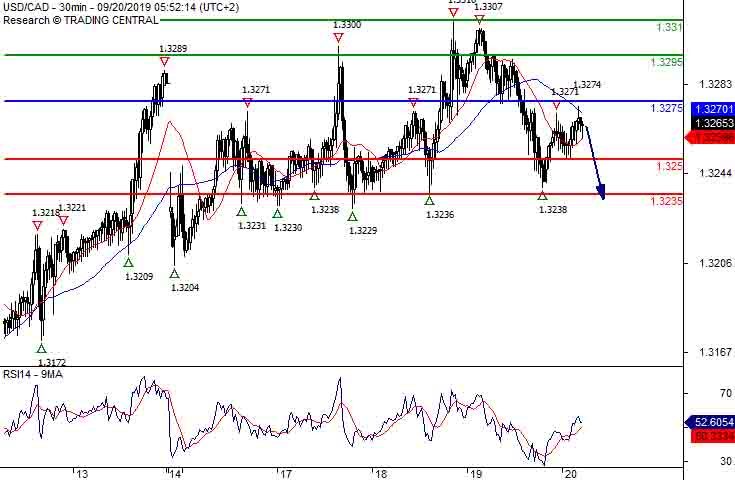Click the green up-triangle marker above 1.3209

point(128,262)
